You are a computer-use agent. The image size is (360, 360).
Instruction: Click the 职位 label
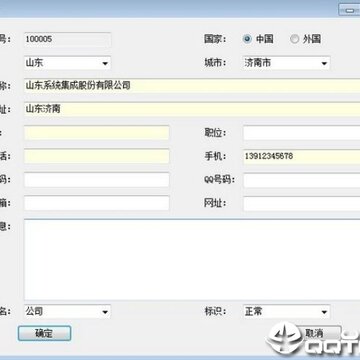pyautogui.click(x=215, y=133)
